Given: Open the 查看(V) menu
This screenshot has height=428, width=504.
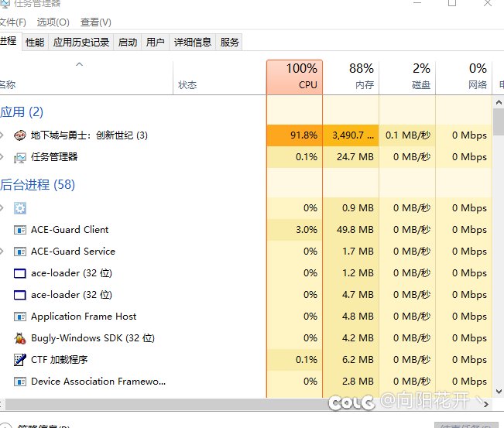Looking at the screenshot, I should [x=95, y=22].
